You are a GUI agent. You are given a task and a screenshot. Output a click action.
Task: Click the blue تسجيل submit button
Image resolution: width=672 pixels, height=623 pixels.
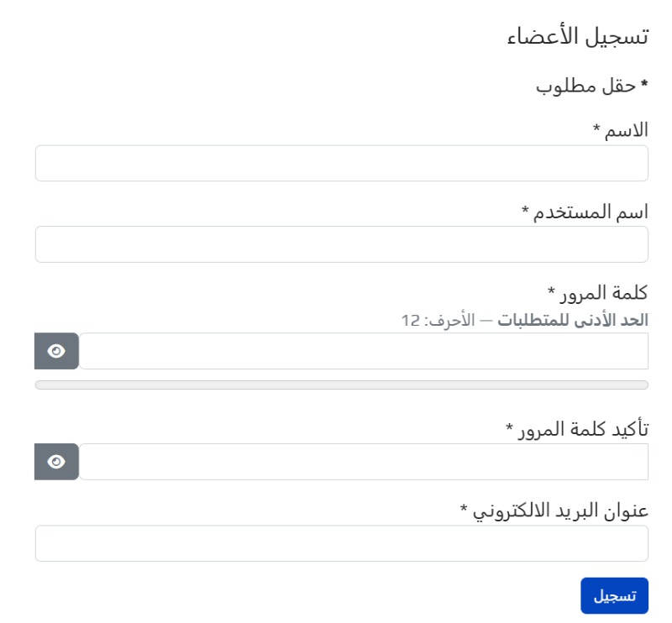(614, 595)
